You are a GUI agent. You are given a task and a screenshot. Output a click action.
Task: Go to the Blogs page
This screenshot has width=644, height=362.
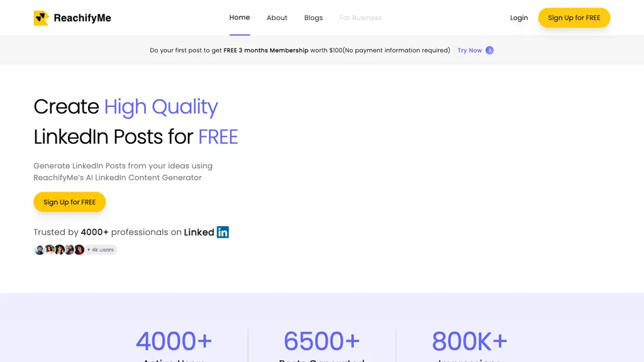point(313,18)
